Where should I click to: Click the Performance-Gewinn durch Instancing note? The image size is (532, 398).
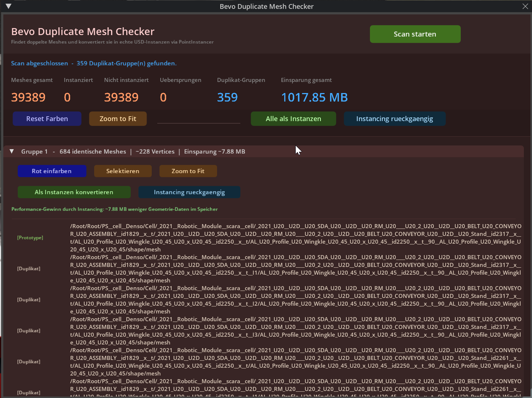click(114, 209)
